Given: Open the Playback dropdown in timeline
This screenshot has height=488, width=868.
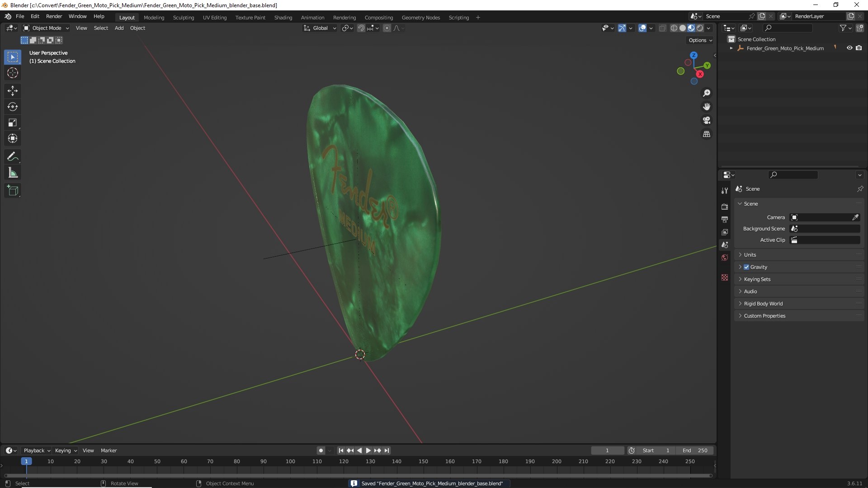Looking at the screenshot, I should click(37, 450).
